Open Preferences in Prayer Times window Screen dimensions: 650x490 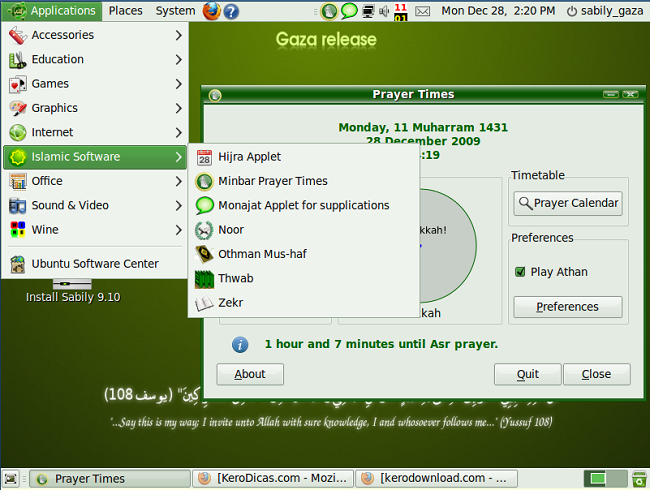(x=568, y=307)
